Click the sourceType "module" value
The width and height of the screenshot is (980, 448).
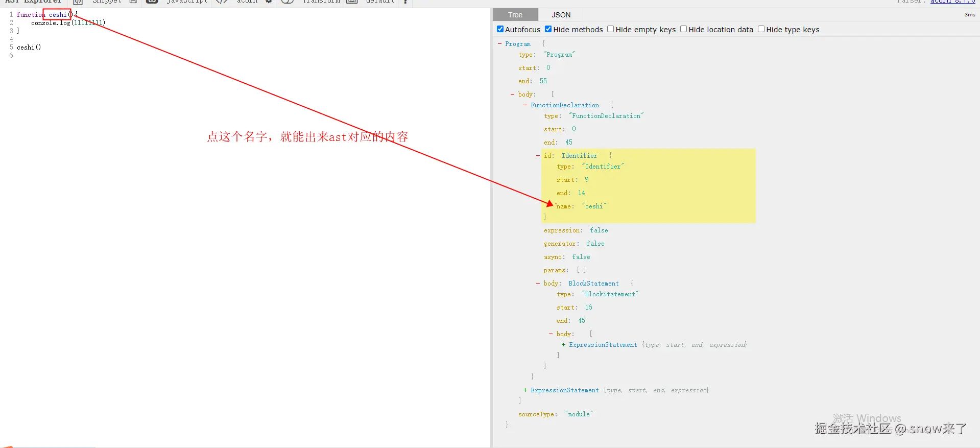click(579, 414)
